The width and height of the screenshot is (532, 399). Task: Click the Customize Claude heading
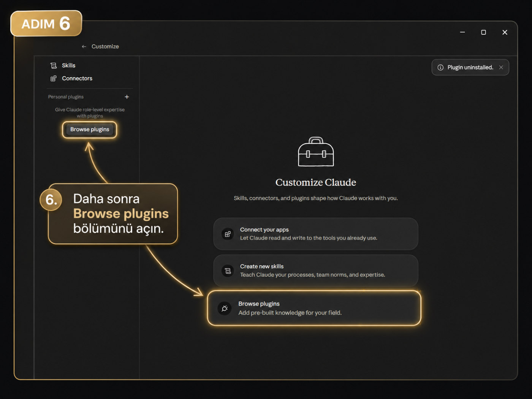(316, 182)
